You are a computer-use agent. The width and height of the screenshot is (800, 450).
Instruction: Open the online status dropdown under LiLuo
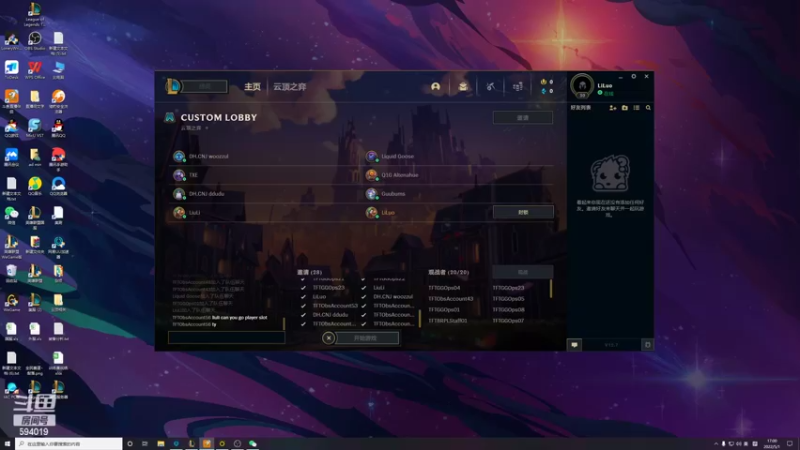point(606,93)
